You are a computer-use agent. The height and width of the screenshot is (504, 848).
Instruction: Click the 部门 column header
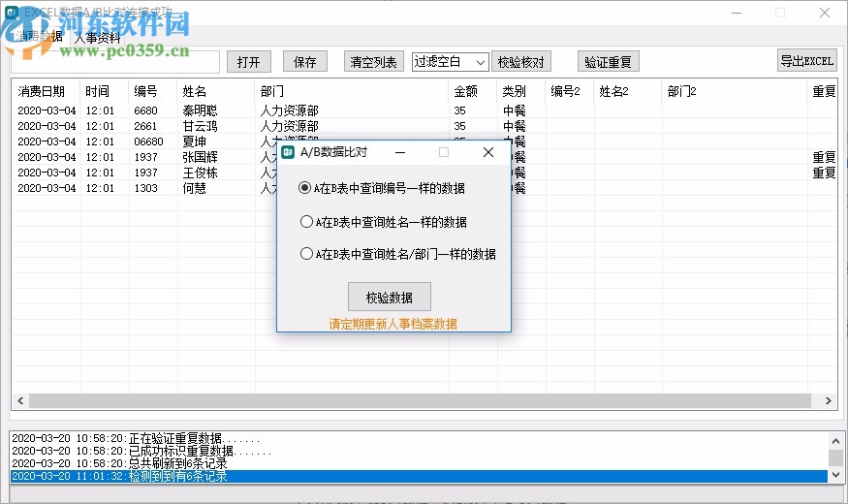pos(351,91)
